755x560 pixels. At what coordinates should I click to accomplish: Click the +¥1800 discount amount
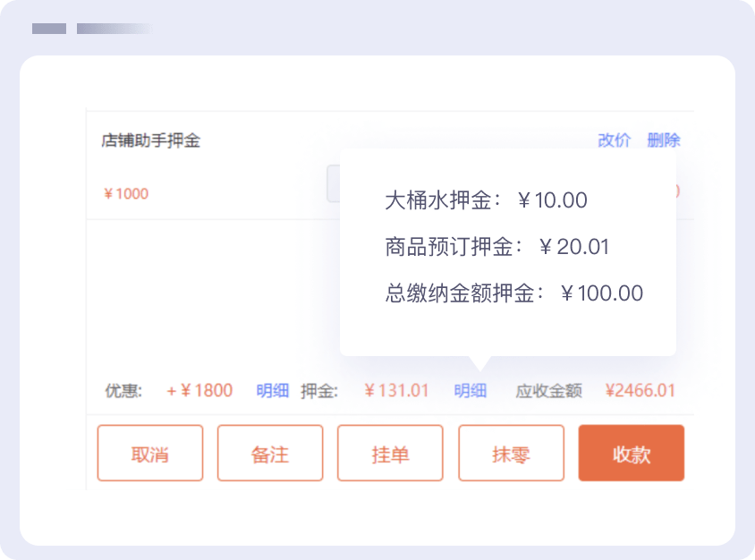(x=199, y=390)
